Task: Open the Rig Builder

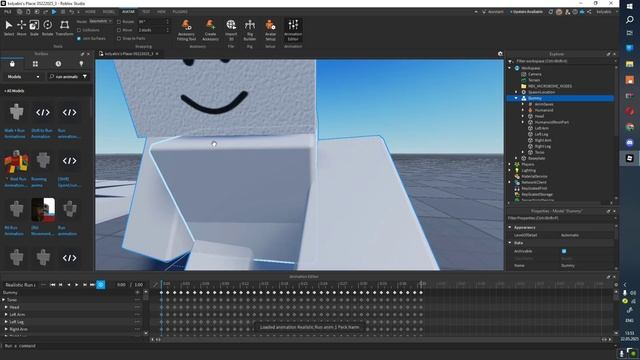Action: pos(249,30)
